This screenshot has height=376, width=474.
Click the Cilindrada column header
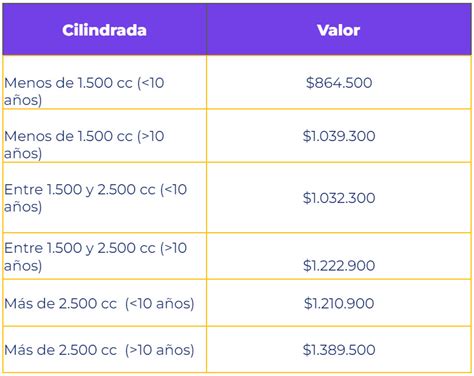104,30
